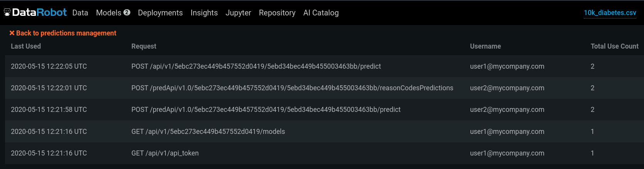Go to the Insights tab
This screenshot has width=644, height=169.
tap(204, 13)
